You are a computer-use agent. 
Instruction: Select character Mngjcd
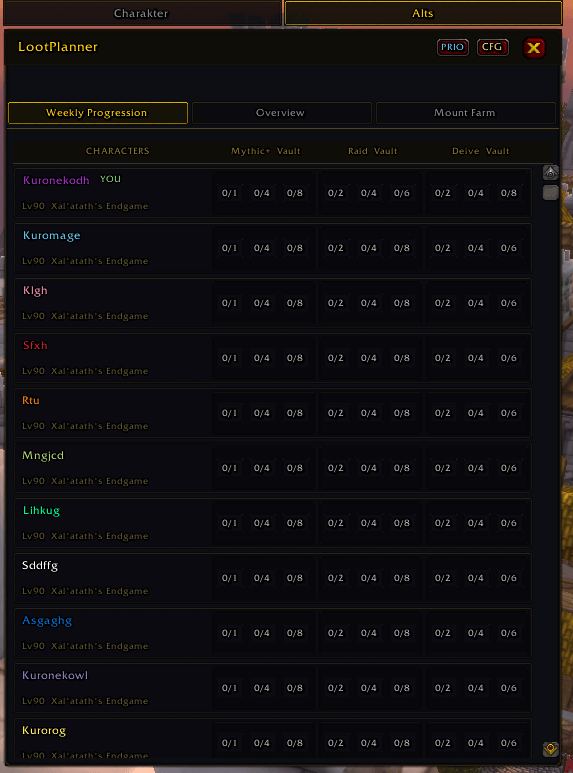coord(43,456)
